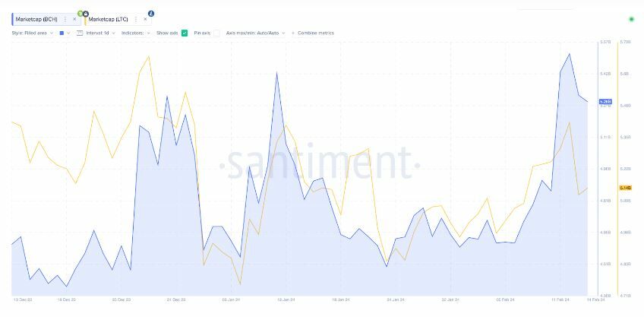Click the blue 5.28B current value badge
The height and width of the screenshot is (317, 644).
605,101
